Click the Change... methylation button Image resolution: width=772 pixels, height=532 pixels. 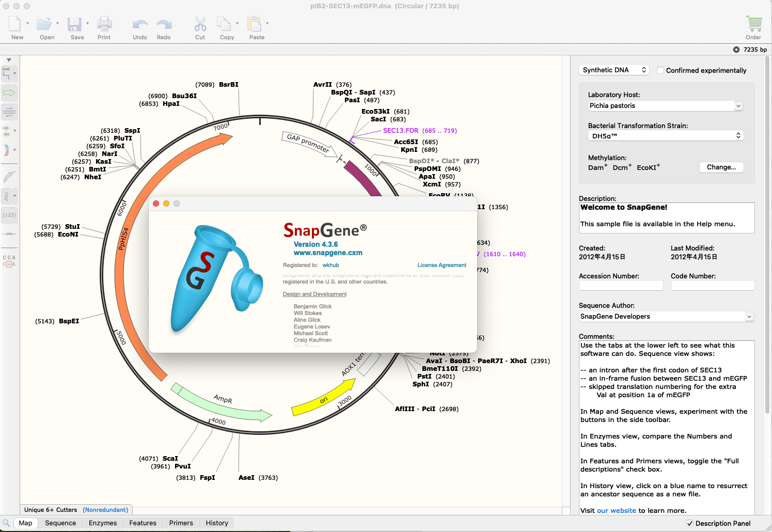(721, 167)
